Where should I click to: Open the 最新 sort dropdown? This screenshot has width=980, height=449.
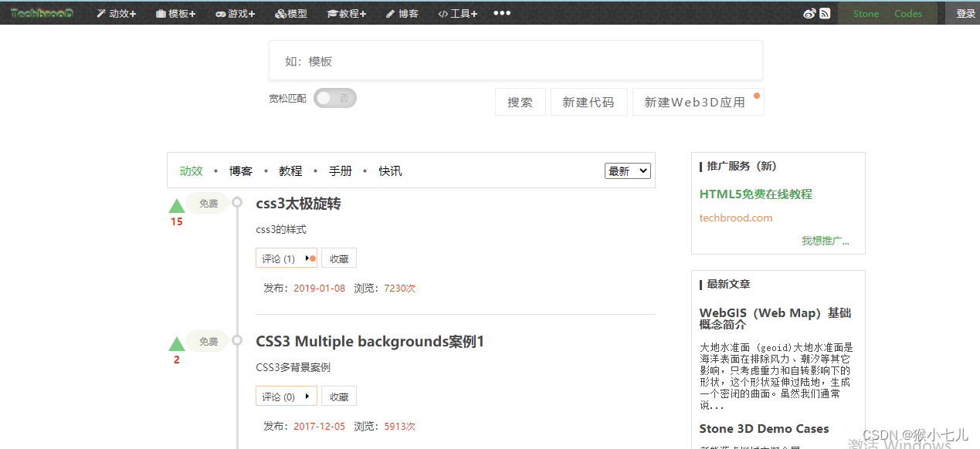[628, 170]
